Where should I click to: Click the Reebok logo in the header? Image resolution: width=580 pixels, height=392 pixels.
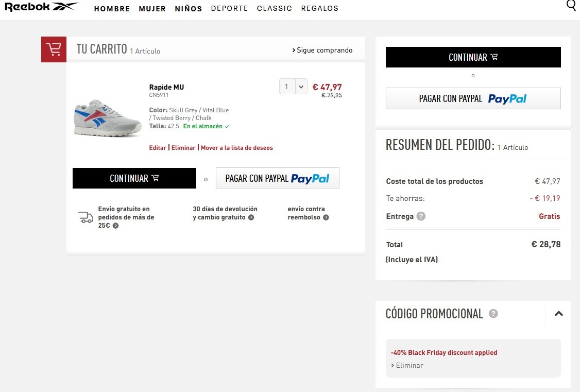41,7
